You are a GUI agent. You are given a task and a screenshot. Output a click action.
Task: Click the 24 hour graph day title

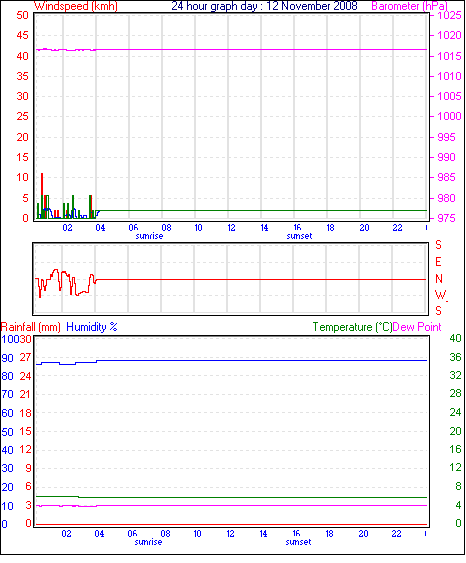tap(264, 6)
